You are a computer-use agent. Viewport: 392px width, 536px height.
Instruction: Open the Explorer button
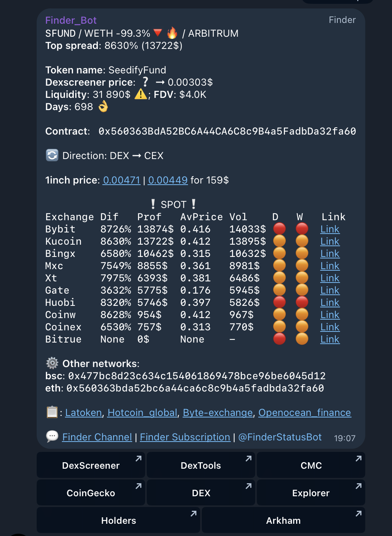pyautogui.click(x=311, y=493)
